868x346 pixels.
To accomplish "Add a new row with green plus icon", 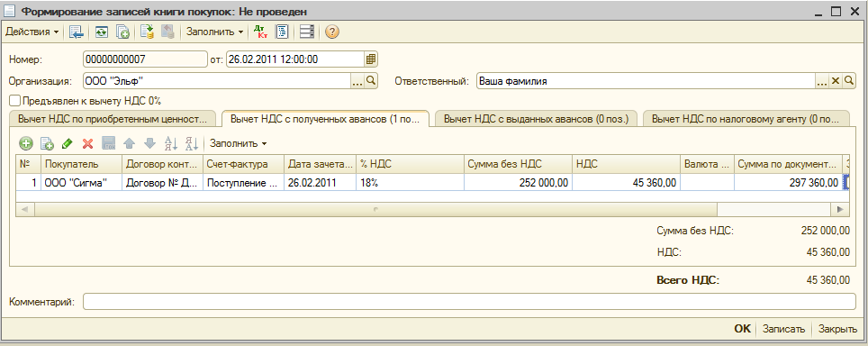I will click(26, 144).
